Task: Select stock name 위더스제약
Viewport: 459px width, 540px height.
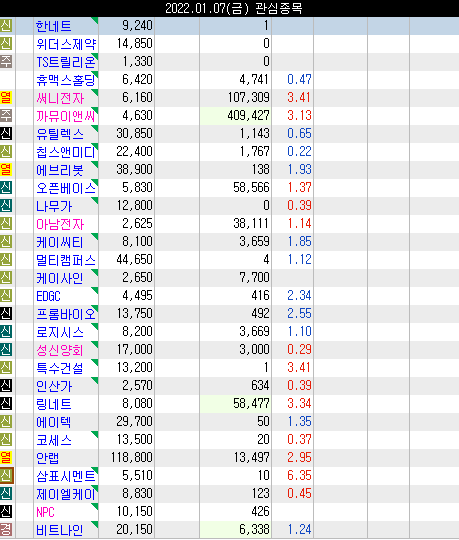Action: click(66, 44)
